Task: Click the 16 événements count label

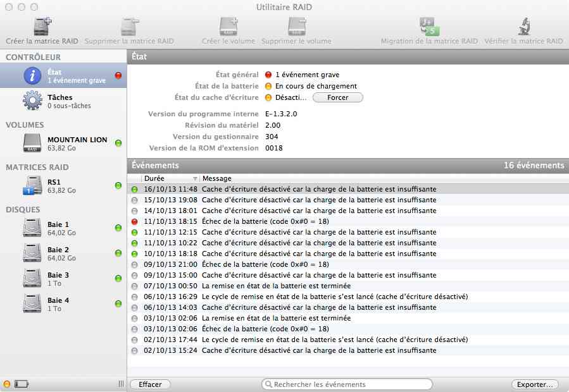Action: point(534,166)
